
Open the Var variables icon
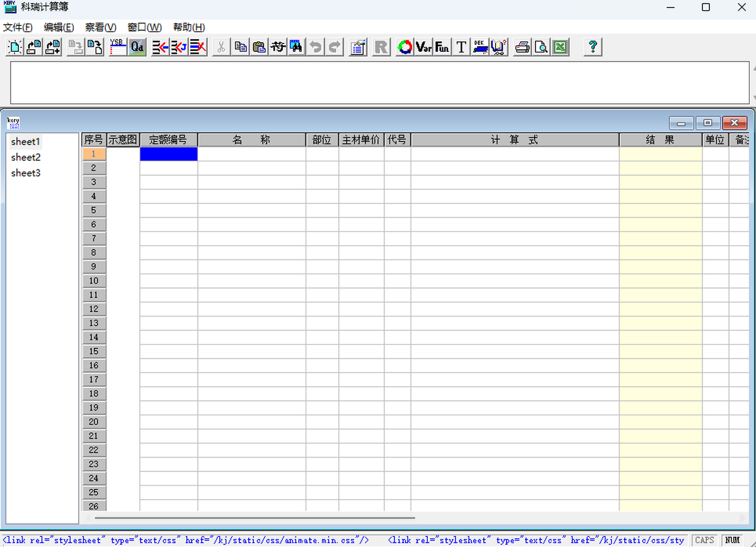click(423, 47)
